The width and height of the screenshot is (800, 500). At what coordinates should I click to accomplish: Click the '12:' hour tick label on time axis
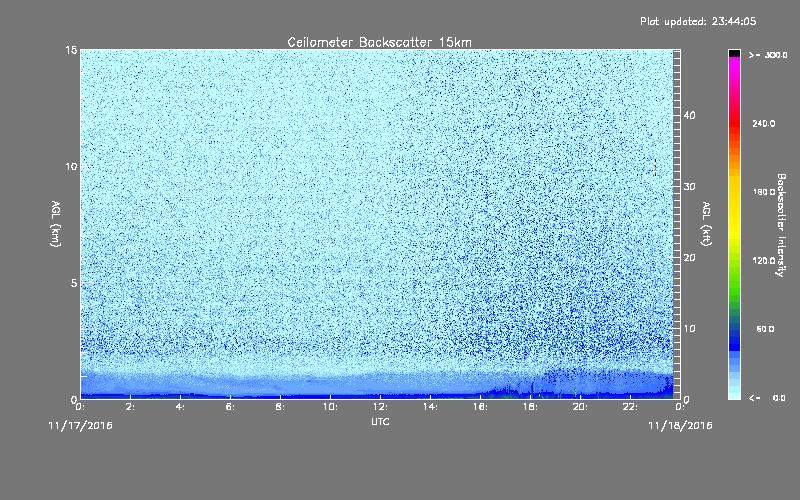pyautogui.click(x=380, y=407)
